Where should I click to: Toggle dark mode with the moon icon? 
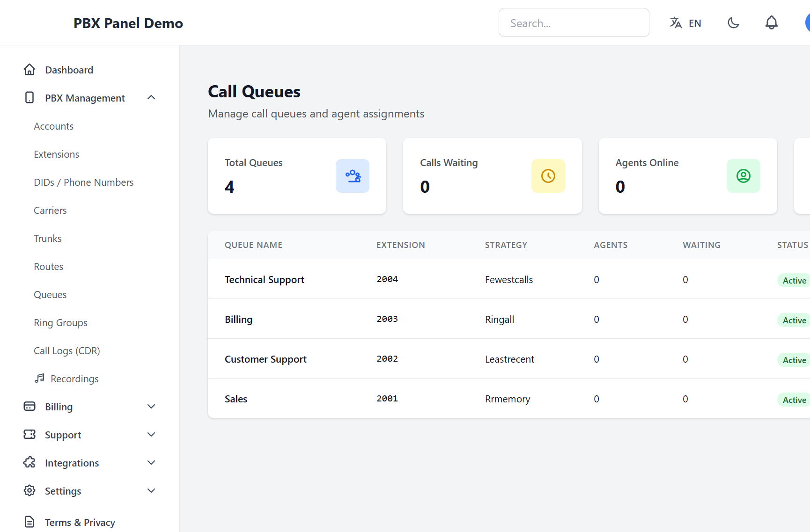tap(733, 22)
